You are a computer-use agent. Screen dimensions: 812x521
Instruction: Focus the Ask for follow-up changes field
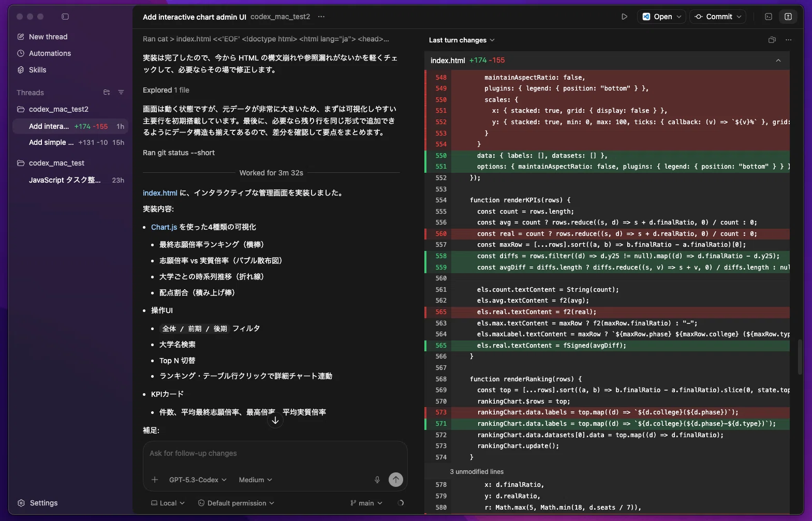pos(275,453)
